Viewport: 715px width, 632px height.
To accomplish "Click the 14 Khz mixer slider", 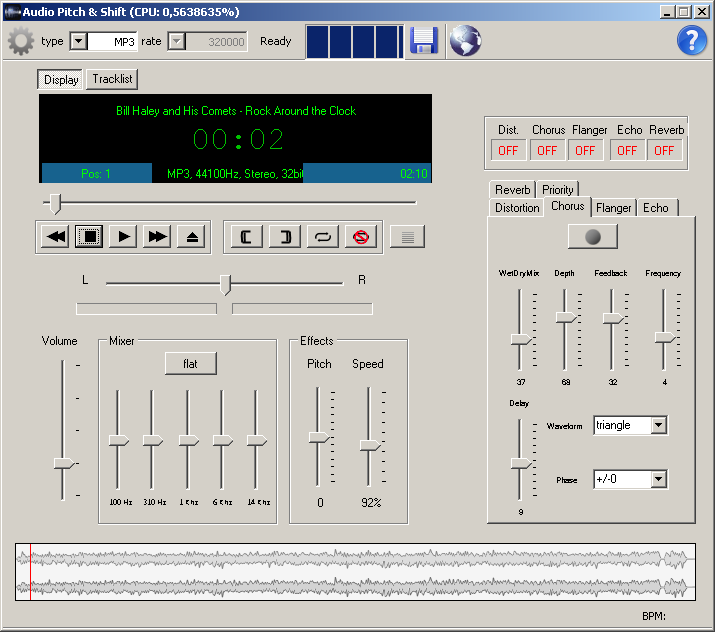I will tap(256, 440).
